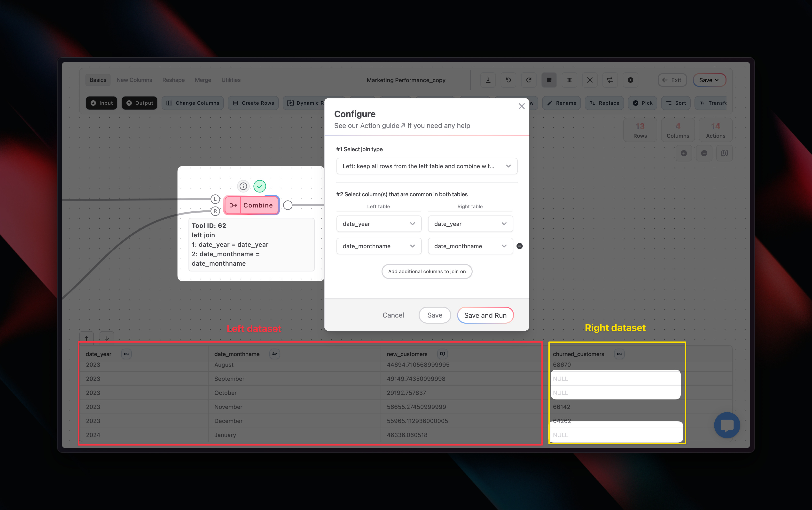Open left table date_year dropdown

pyautogui.click(x=379, y=224)
